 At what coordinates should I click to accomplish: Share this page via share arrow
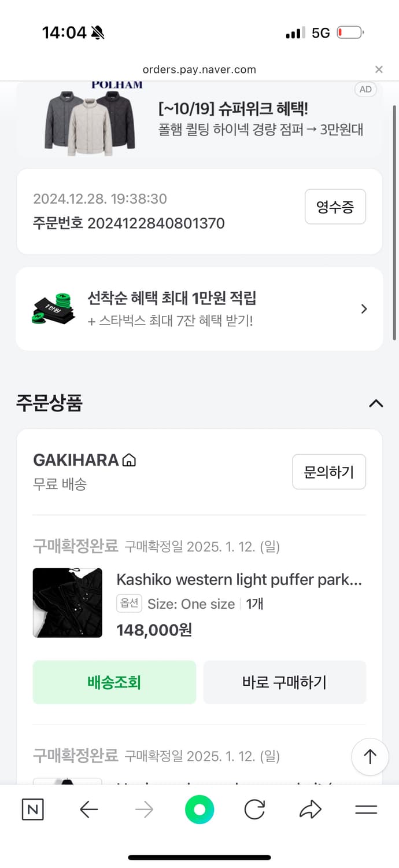[311, 810]
